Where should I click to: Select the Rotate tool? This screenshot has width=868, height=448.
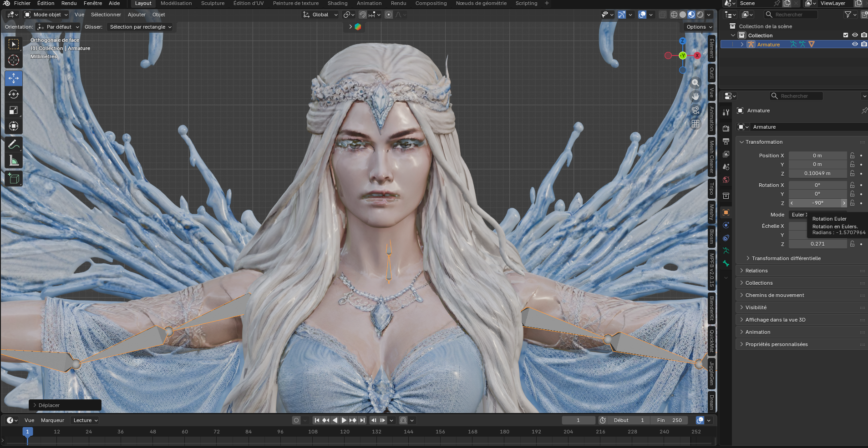pos(14,94)
